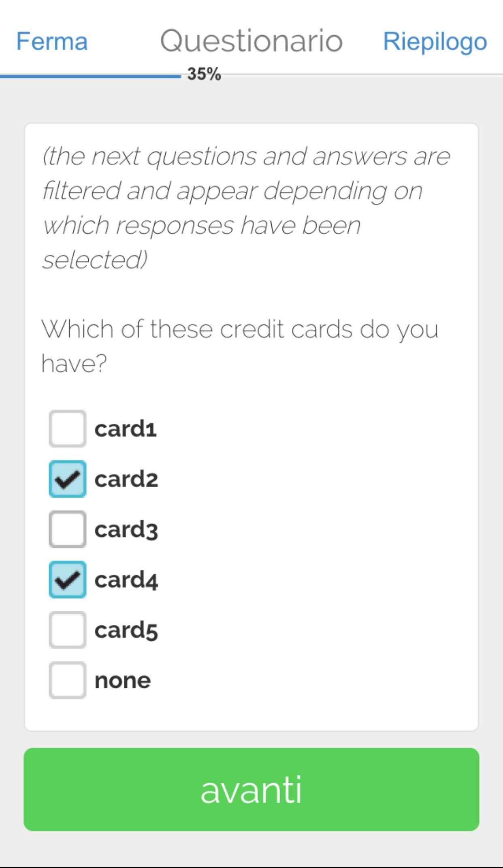Click the credit cards question text
This screenshot has height=868, width=503.
pyautogui.click(x=240, y=346)
